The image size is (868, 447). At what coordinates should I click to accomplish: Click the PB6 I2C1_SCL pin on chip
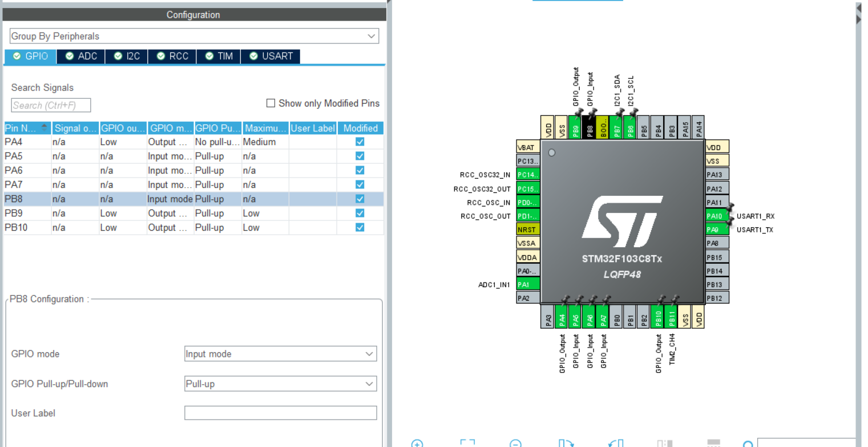coord(630,127)
